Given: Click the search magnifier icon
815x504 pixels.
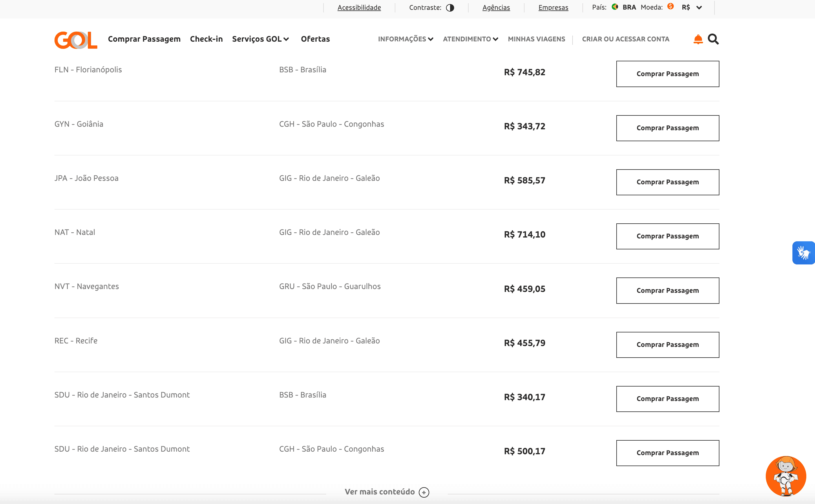Looking at the screenshot, I should click(713, 39).
